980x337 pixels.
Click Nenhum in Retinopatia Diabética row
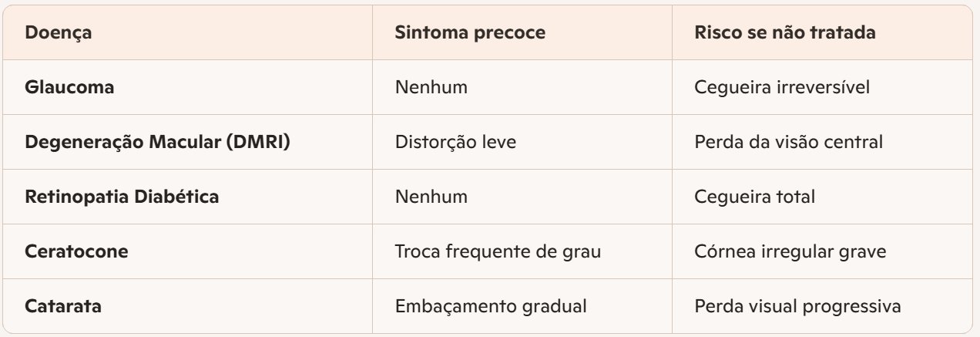pos(431,197)
